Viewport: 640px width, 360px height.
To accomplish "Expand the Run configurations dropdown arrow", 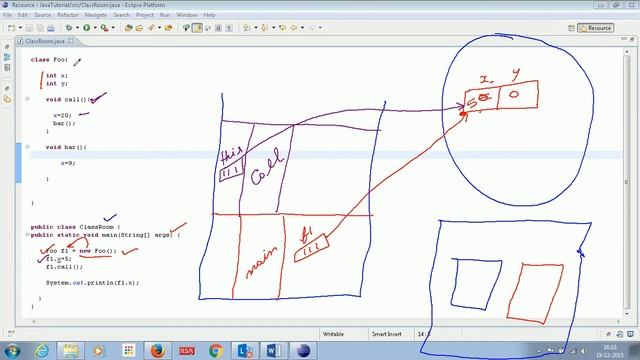I will coord(95,28).
